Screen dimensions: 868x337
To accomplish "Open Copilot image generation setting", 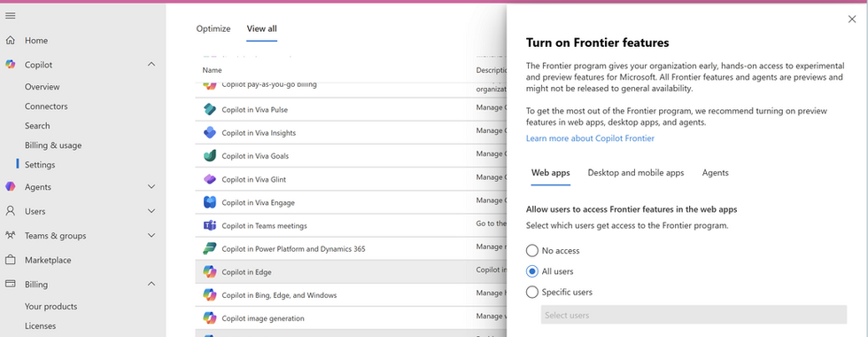I will (x=263, y=318).
